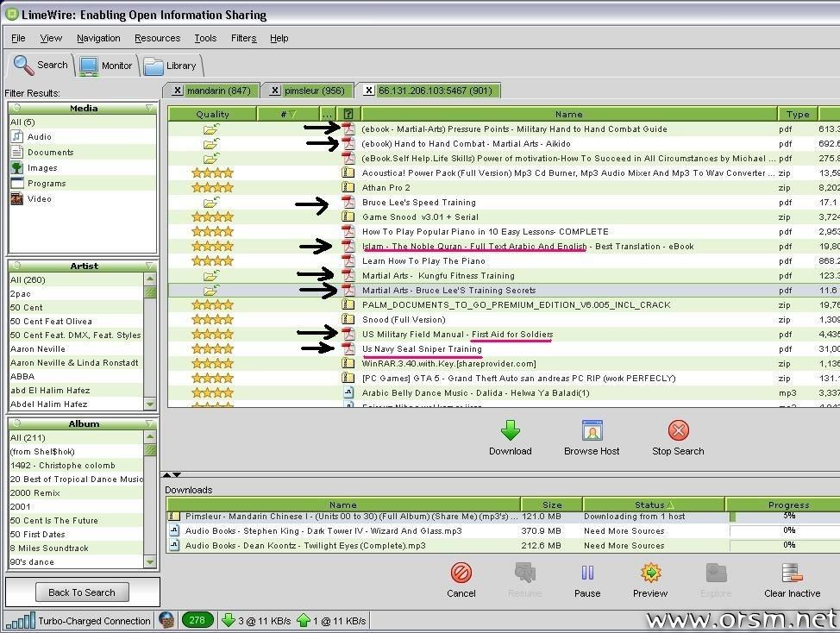Switch to the Library tab
The width and height of the screenshot is (840, 633).
[x=171, y=66]
